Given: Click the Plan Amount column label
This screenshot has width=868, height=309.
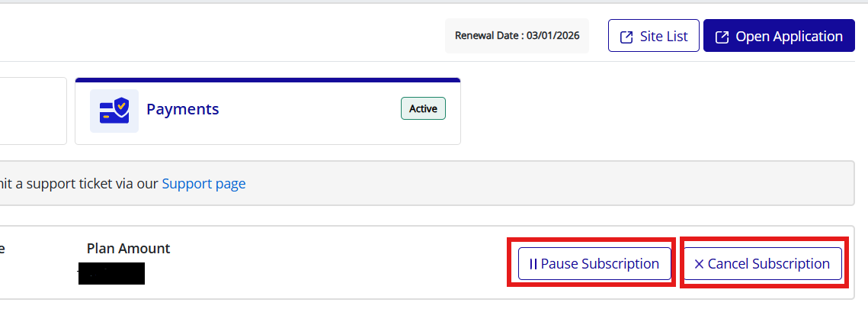Looking at the screenshot, I should point(128,249).
